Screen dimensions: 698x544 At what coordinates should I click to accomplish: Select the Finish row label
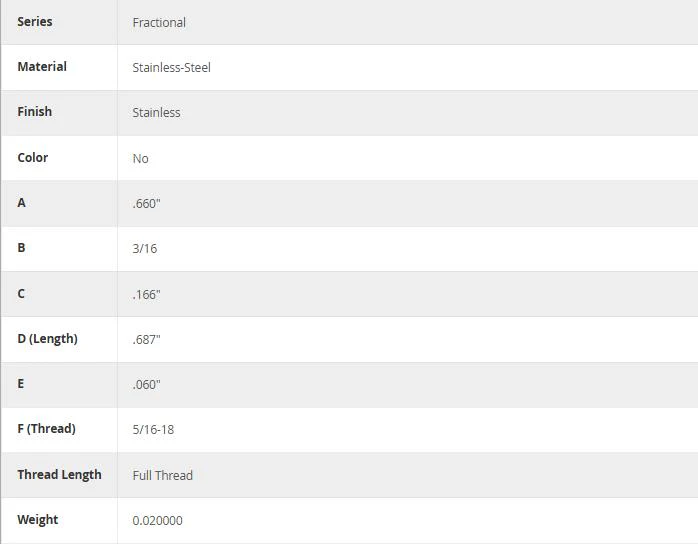(34, 112)
